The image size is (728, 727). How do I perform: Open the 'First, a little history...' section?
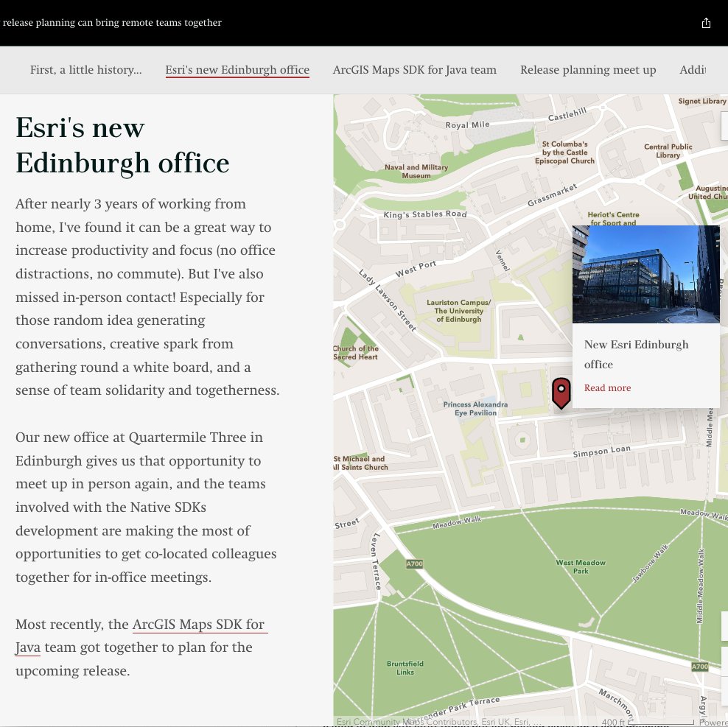[x=86, y=70]
